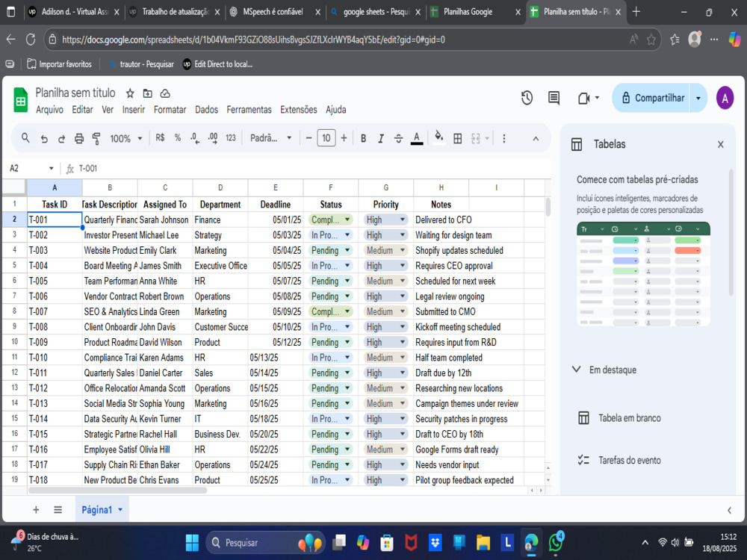Screen dimensions: 747x560
Task: Open File Explorer from the taskbar
Action: [x=483, y=542]
